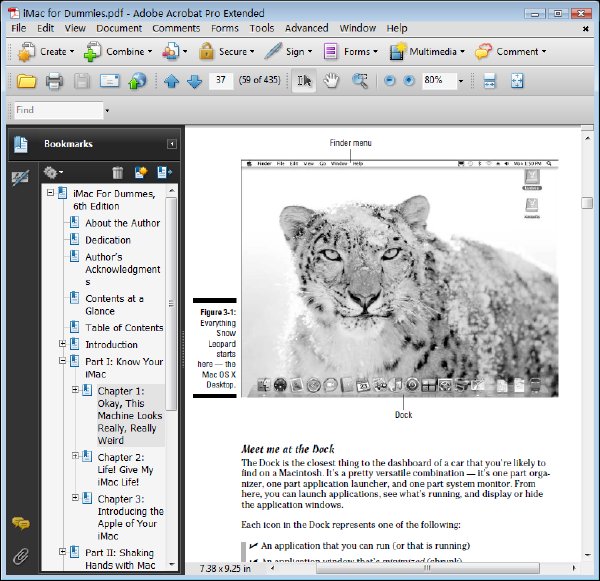Open the bookmarks gear options menu
Image resolution: width=600 pixels, height=581 pixels.
[53, 173]
